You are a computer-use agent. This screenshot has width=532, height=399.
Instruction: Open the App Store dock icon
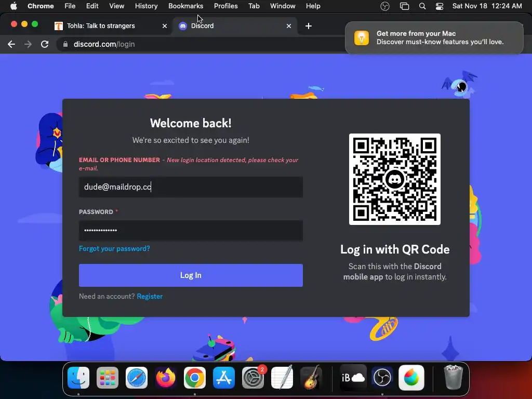(224, 378)
